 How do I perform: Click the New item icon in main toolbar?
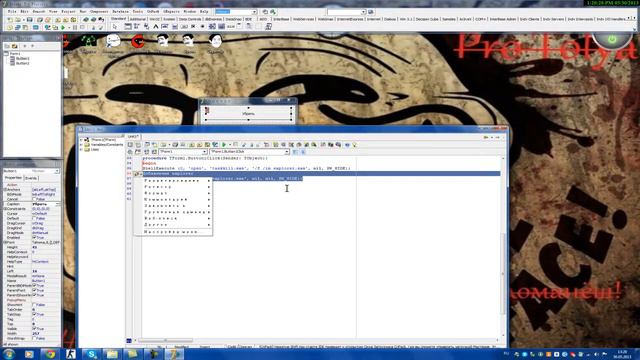click(10, 20)
